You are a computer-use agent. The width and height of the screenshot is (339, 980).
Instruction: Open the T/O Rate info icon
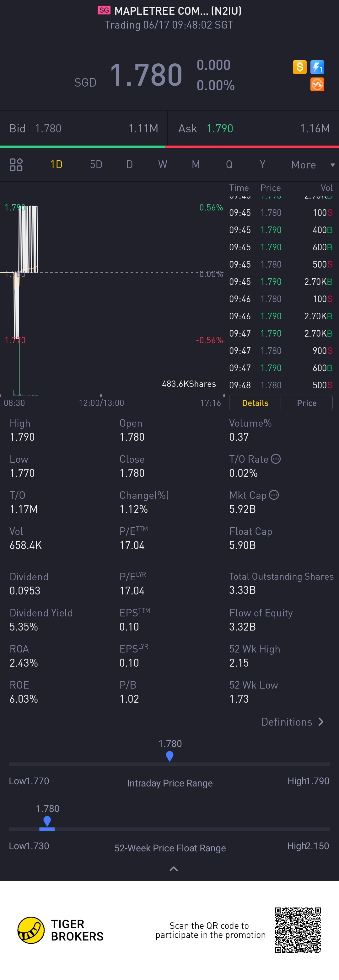click(x=276, y=459)
